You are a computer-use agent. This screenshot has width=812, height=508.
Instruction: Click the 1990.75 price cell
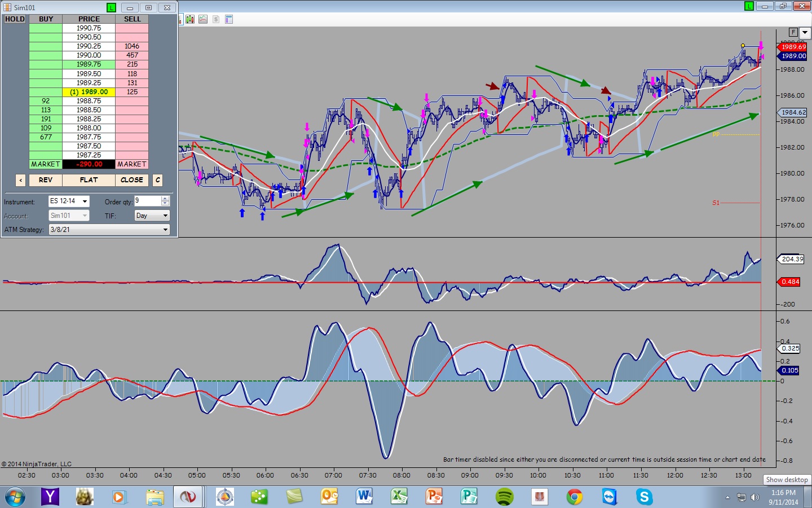[89, 28]
